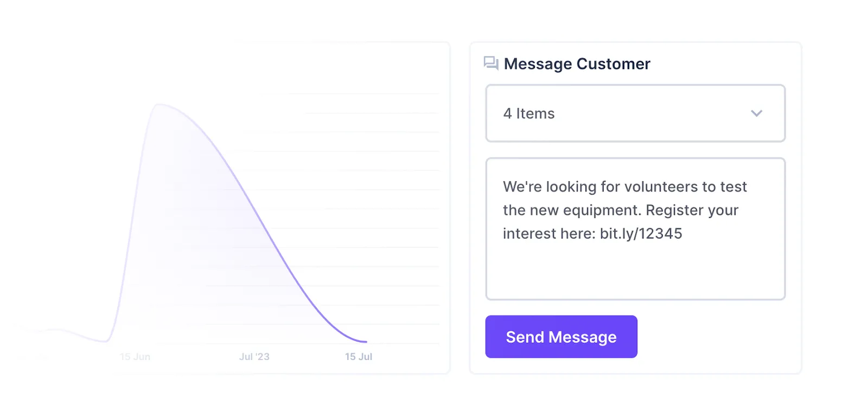
Task: Expand the item selection combo box
Action: [635, 113]
